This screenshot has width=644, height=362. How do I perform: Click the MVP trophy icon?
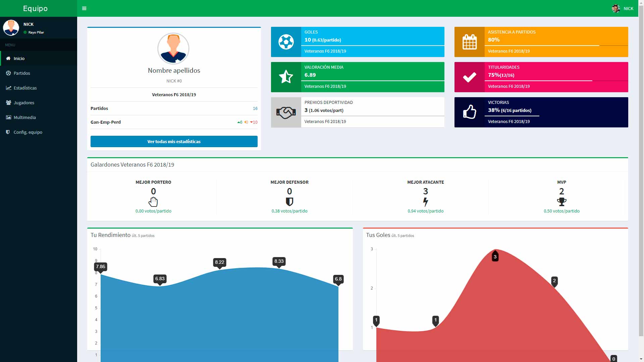pyautogui.click(x=561, y=202)
